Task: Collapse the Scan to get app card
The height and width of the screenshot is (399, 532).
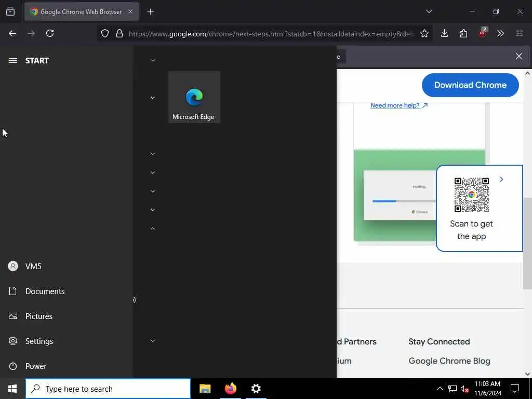Action: (x=501, y=179)
